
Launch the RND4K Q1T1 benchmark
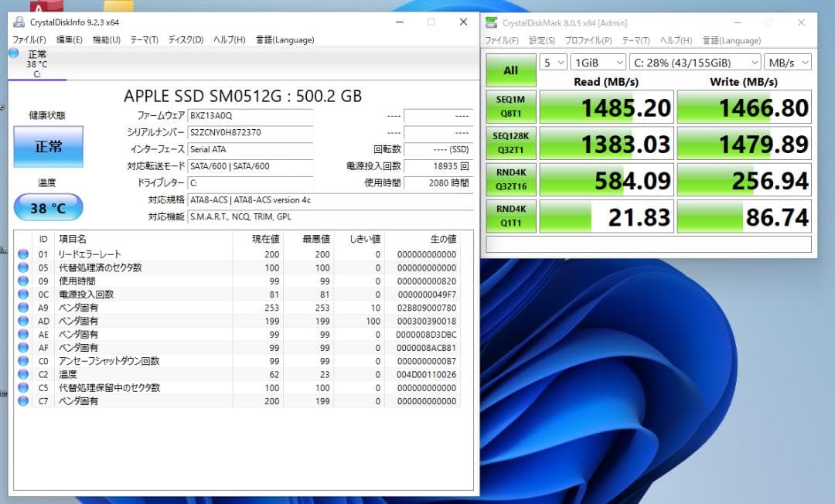click(510, 216)
